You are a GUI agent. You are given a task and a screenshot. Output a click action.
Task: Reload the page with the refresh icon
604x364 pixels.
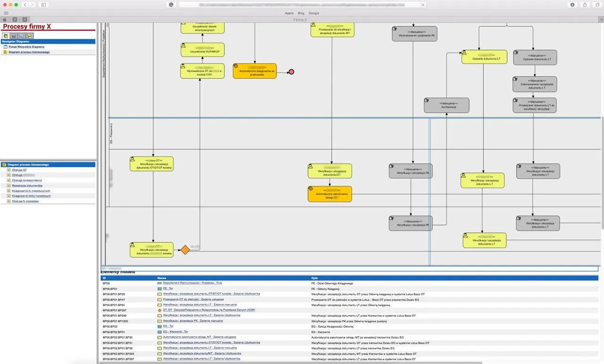pyautogui.click(x=170, y=5)
